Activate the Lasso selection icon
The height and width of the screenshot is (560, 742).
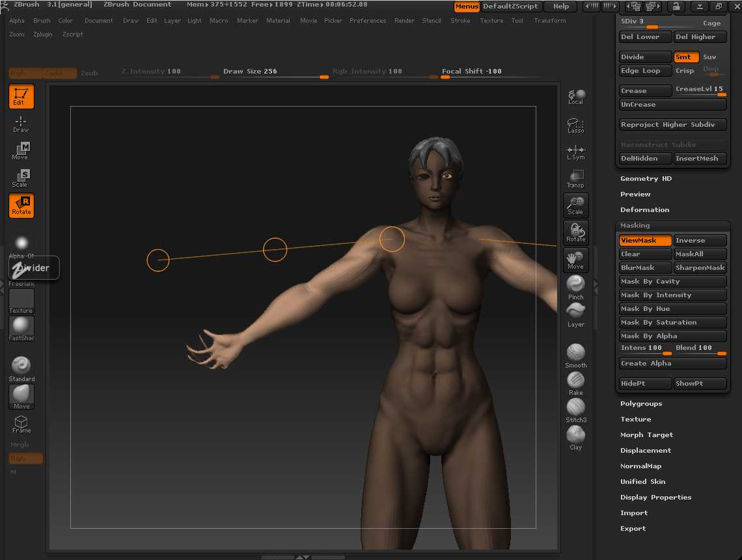click(x=575, y=124)
